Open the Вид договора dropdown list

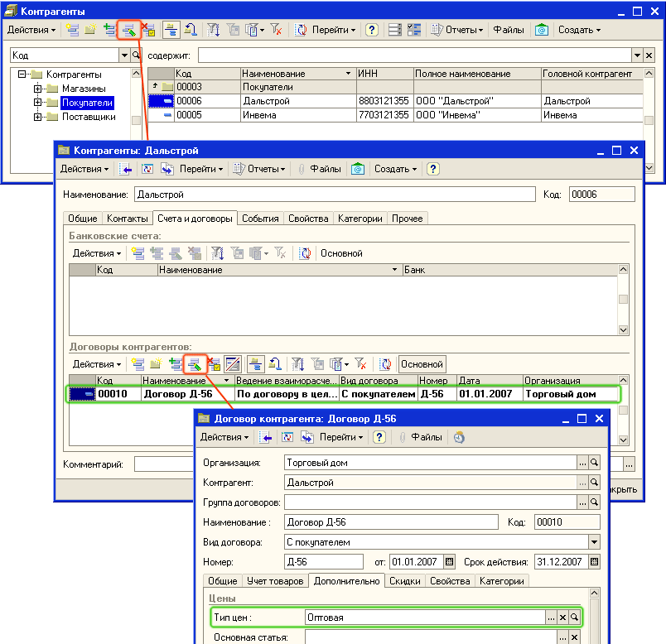[x=594, y=541]
